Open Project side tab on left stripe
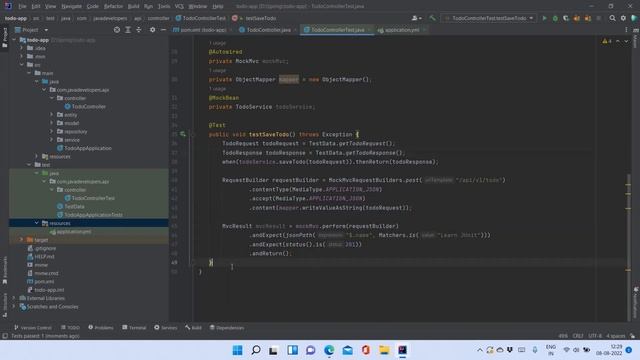The height and width of the screenshot is (360, 640). point(4,37)
